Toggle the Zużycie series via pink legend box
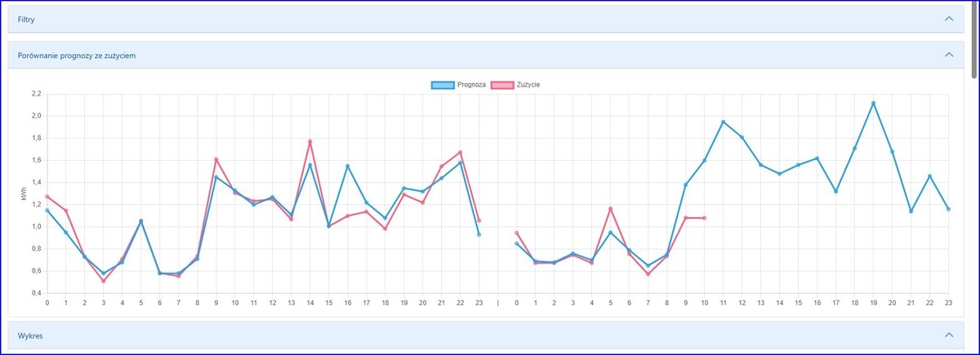 (502, 84)
